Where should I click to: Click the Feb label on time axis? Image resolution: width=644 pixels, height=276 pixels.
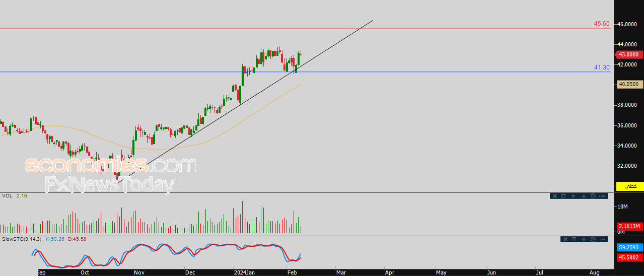point(292,272)
